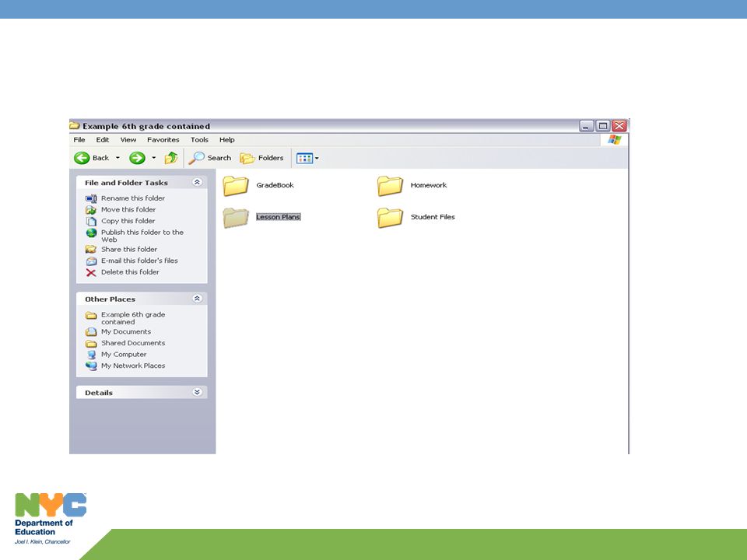Open the File menu

(x=79, y=139)
